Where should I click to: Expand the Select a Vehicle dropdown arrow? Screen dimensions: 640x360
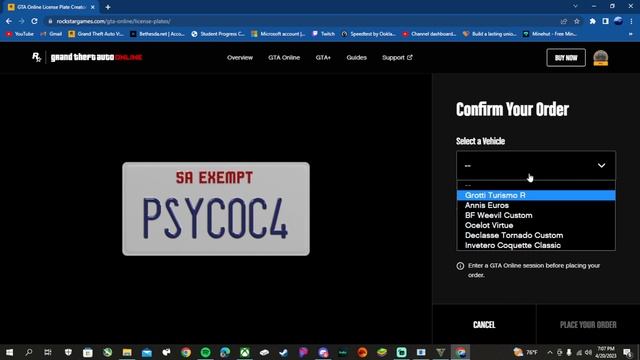[601, 165]
